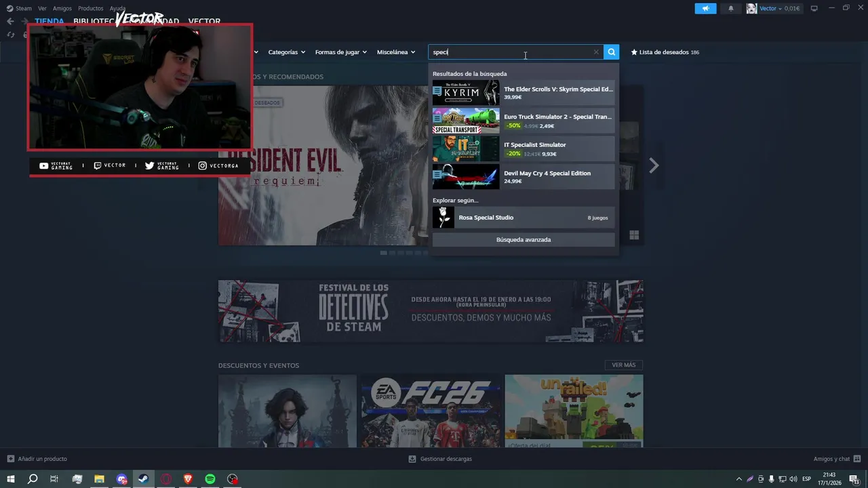Screen dimensions: 868x488
Task: Click the Gestionar descargas download icon
Action: tap(412, 459)
